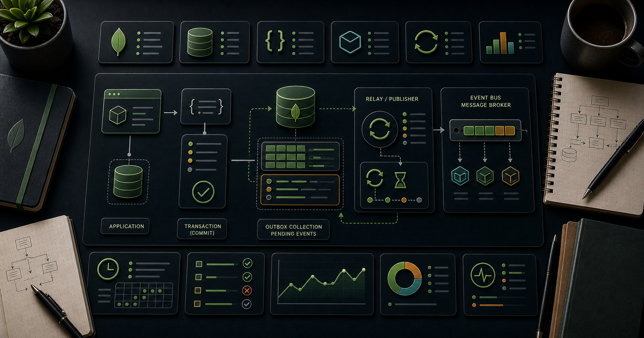Click the bar chart icon in the top row

point(500,44)
